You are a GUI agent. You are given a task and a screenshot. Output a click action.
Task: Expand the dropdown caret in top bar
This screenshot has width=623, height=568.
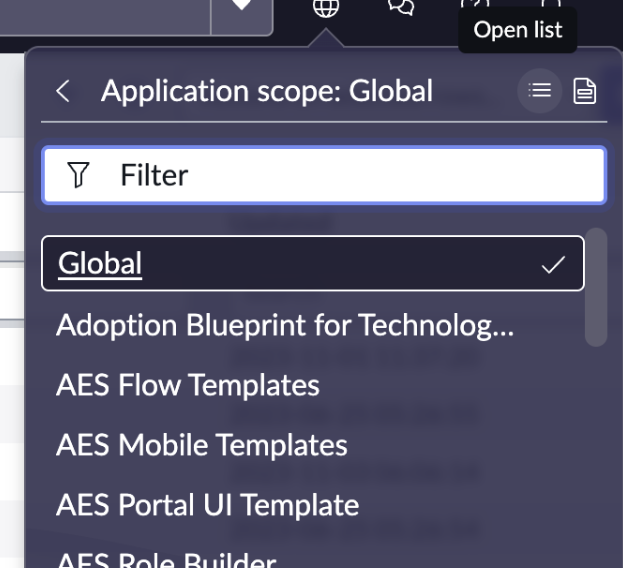tap(241, 8)
